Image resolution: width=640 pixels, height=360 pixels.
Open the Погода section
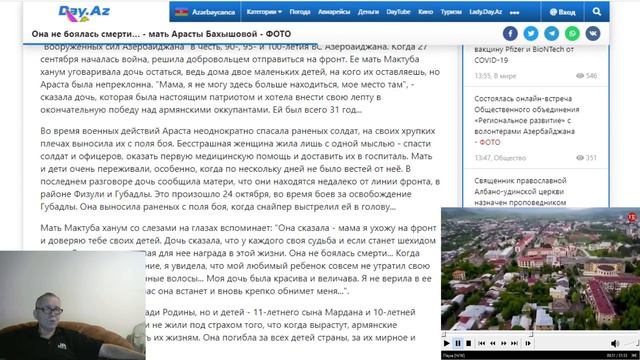pos(300,12)
